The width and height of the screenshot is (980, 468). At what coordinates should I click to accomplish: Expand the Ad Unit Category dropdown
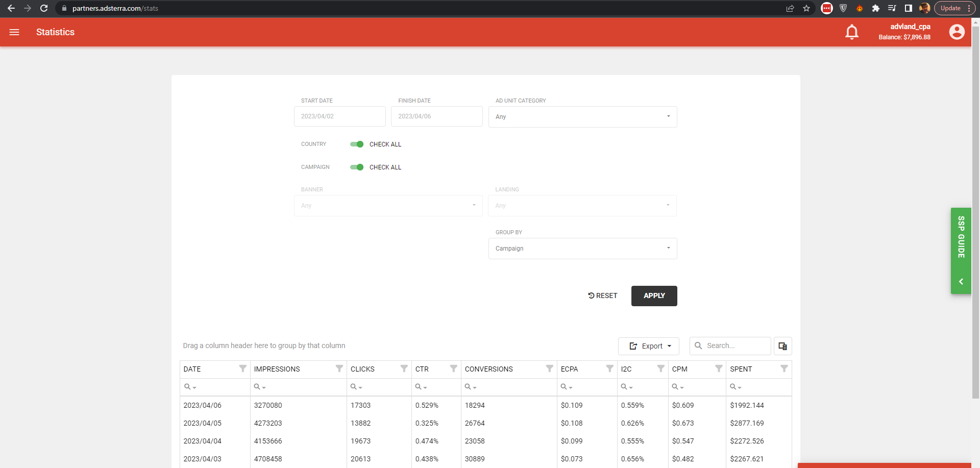[582, 117]
